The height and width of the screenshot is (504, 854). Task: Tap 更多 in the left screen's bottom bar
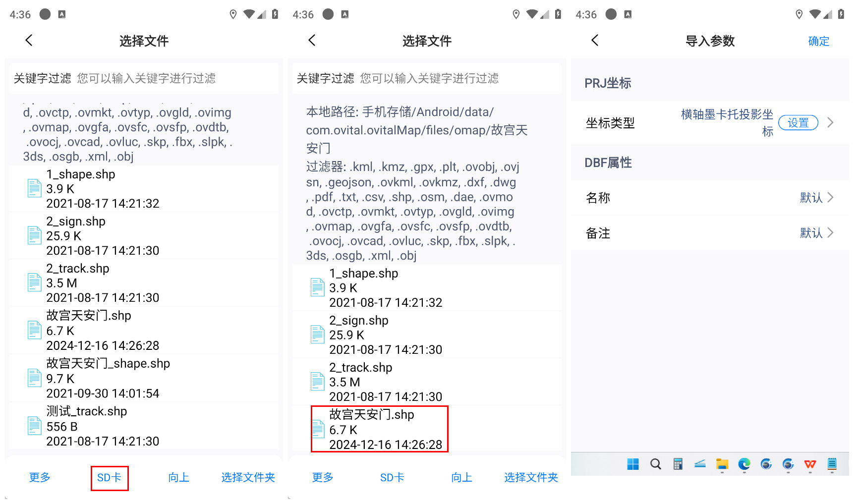(x=40, y=477)
